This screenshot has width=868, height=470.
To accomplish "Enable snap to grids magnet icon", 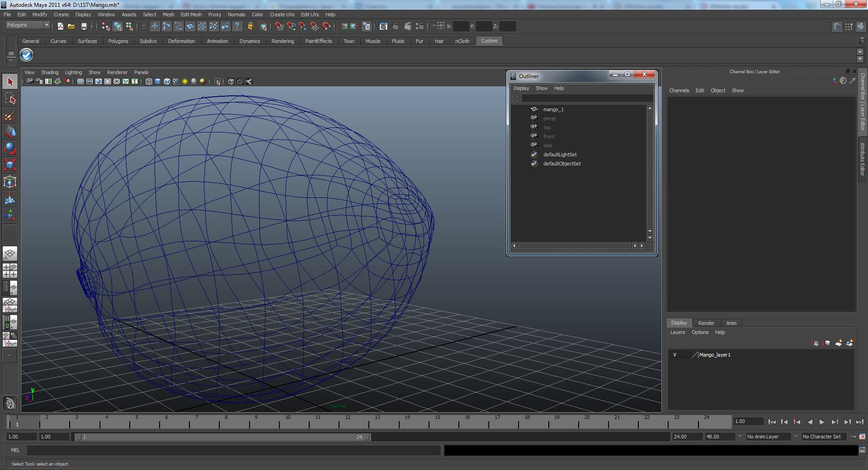I will point(279,26).
